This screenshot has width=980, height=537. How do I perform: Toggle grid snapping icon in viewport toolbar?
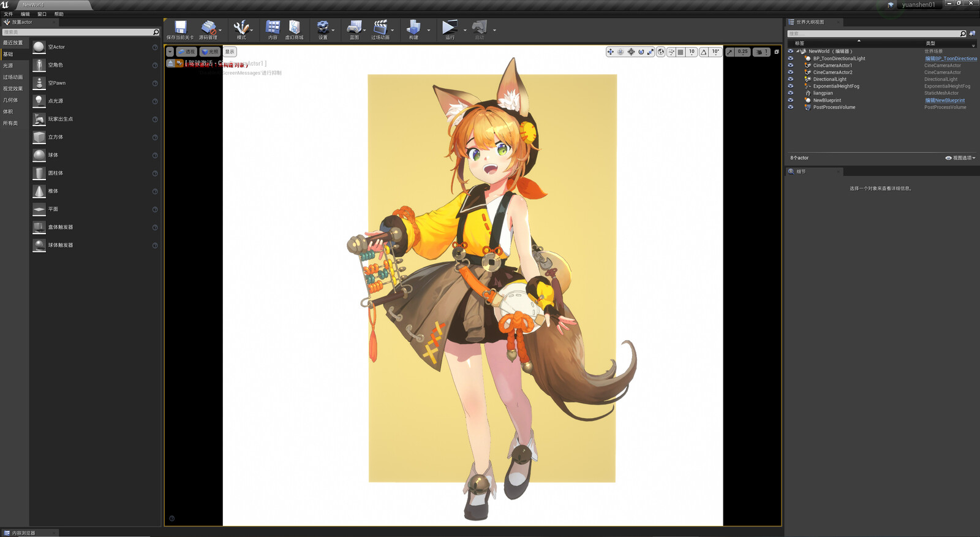(x=680, y=52)
